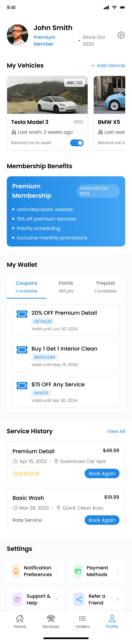Click the Payment Methods card icon
The image size is (132, 644).
pos(78,571)
